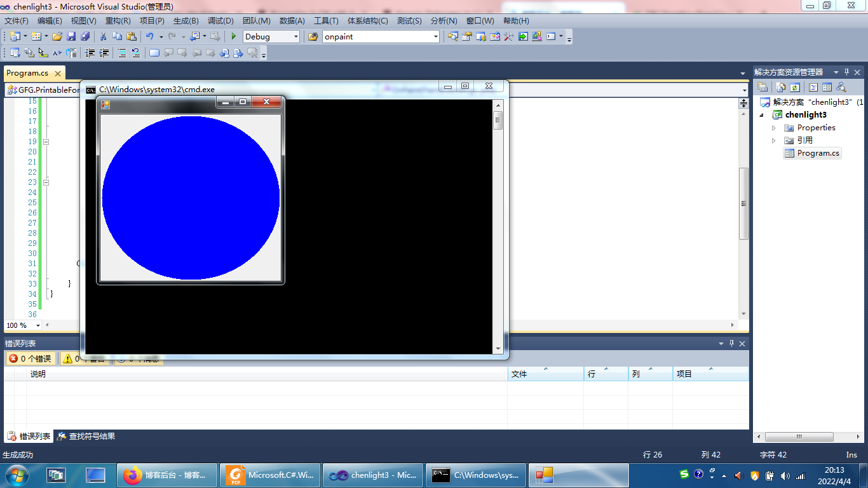
Task: Open the onpaint find combo box dropdown
Action: pos(436,37)
